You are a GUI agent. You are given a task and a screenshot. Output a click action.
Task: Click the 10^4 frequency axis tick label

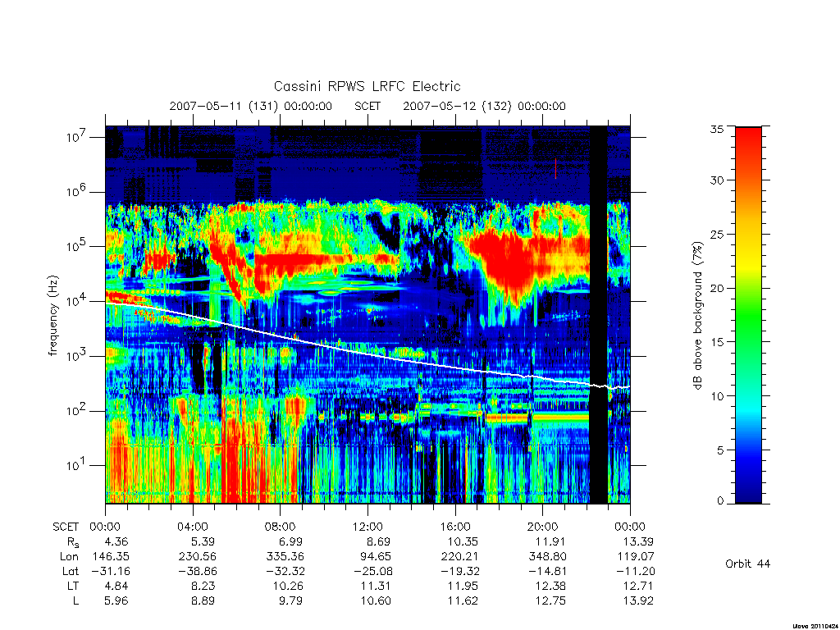point(77,301)
